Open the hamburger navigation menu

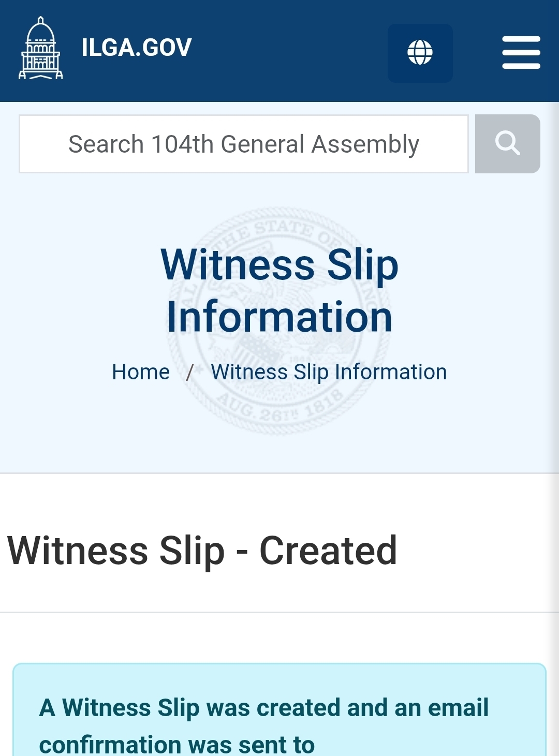(521, 53)
